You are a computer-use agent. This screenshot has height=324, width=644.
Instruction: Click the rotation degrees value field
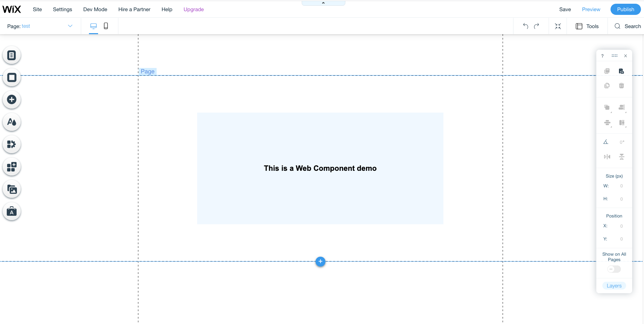(622, 142)
